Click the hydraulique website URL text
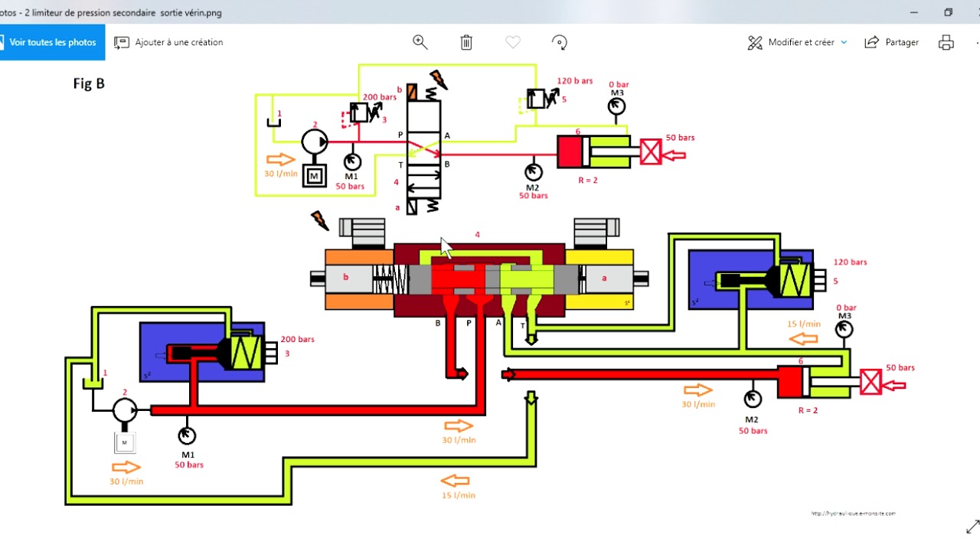This screenshot has height=551, width=980. pyautogui.click(x=853, y=514)
